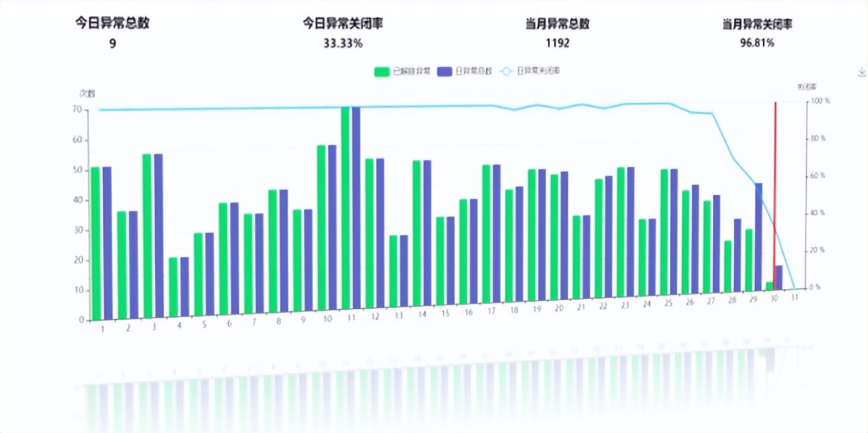Click the 当月异常关闭率 heading

pos(757,24)
